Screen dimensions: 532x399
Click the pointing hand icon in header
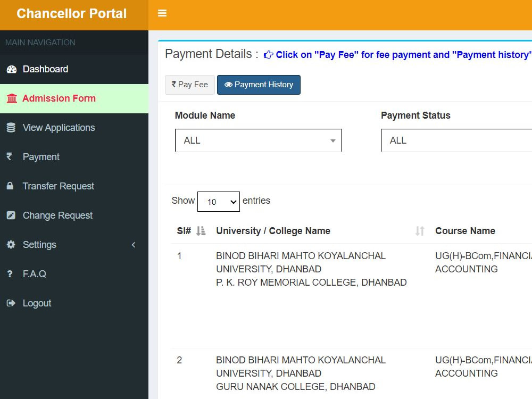point(268,55)
